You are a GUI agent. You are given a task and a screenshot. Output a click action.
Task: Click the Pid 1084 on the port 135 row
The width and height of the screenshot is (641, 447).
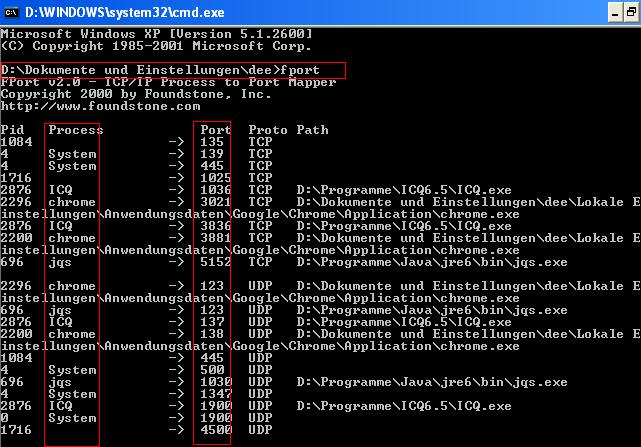point(16,142)
